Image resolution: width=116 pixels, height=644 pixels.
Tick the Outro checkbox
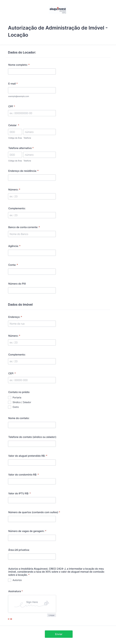pyautogui.click(x=9, y=407)
